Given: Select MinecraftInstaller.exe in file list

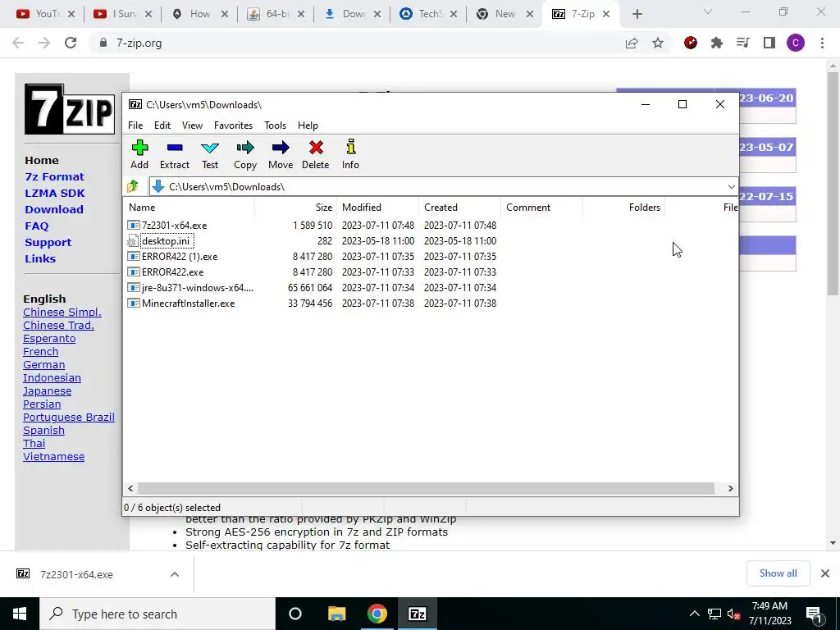Looking at the screenshot, I should coord(188,304).
